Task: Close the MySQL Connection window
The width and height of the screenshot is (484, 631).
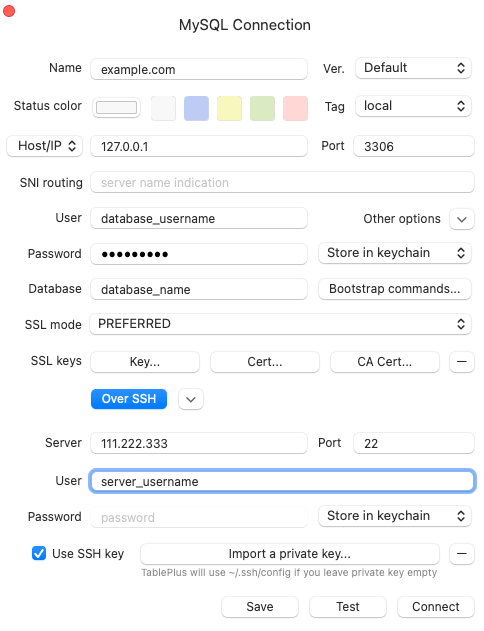Action: (9, 11)
